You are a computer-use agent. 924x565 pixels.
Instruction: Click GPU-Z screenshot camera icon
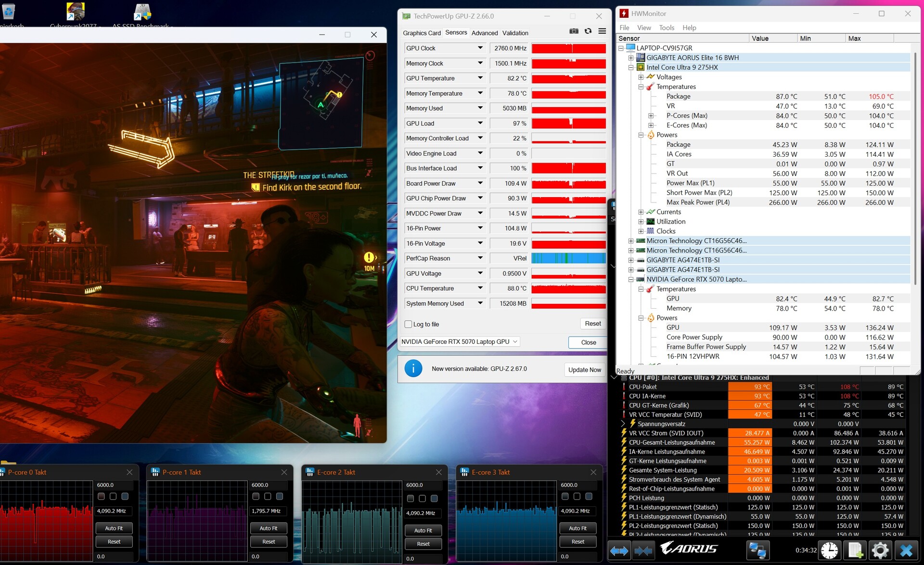pyautogui.click(x=574, y=31)
